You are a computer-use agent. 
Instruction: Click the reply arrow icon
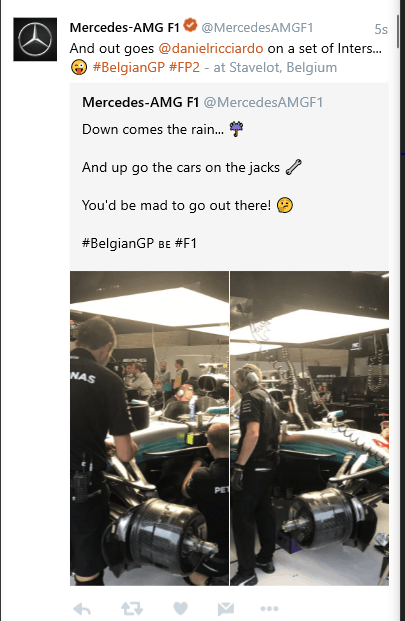[82, 609]
